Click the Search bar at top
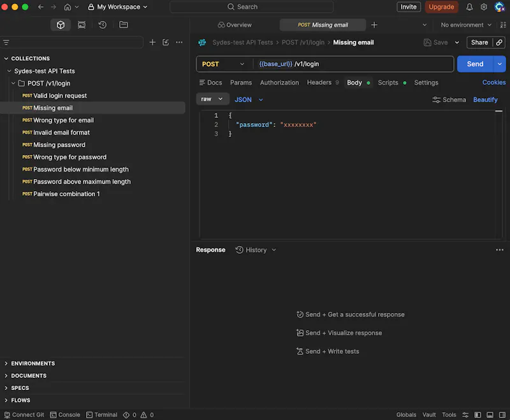This screenshot has width=510, height=420. (x=251, y=7)
